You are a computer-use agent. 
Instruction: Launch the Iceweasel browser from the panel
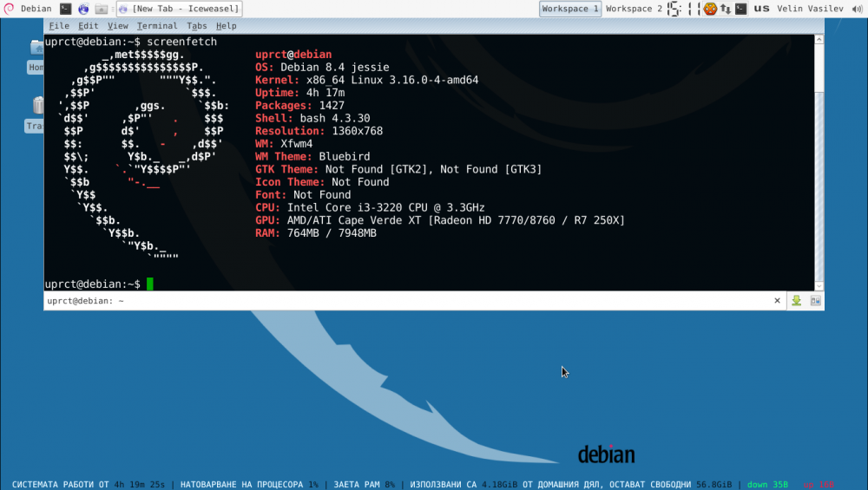click(x=83, y=9)
